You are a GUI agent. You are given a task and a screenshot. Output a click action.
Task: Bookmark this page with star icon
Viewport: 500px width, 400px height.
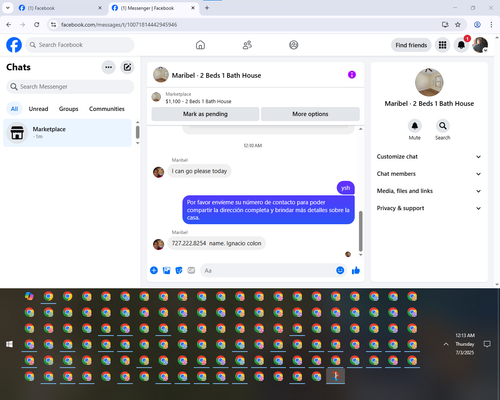coord(458,25)
